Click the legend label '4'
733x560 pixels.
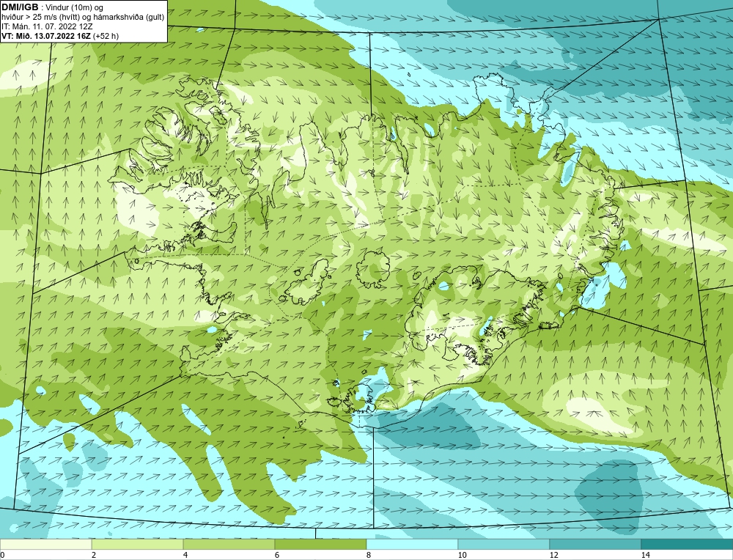pyautogui.click(x=185, y=555)
